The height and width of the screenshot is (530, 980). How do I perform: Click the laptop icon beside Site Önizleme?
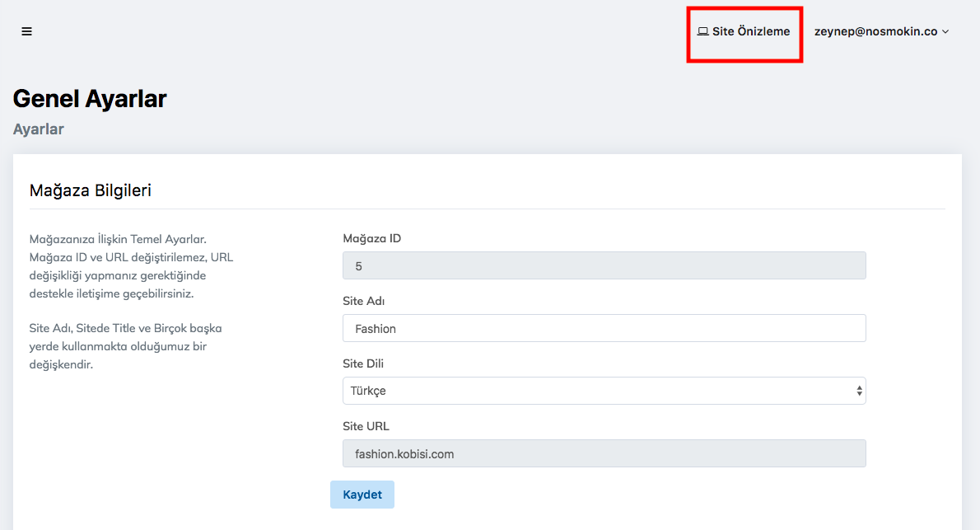pos(702,32)
